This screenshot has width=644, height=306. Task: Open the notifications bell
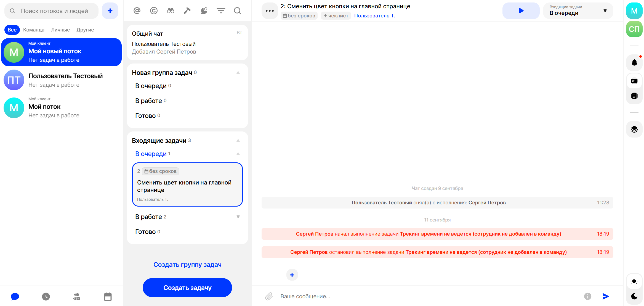634,63
